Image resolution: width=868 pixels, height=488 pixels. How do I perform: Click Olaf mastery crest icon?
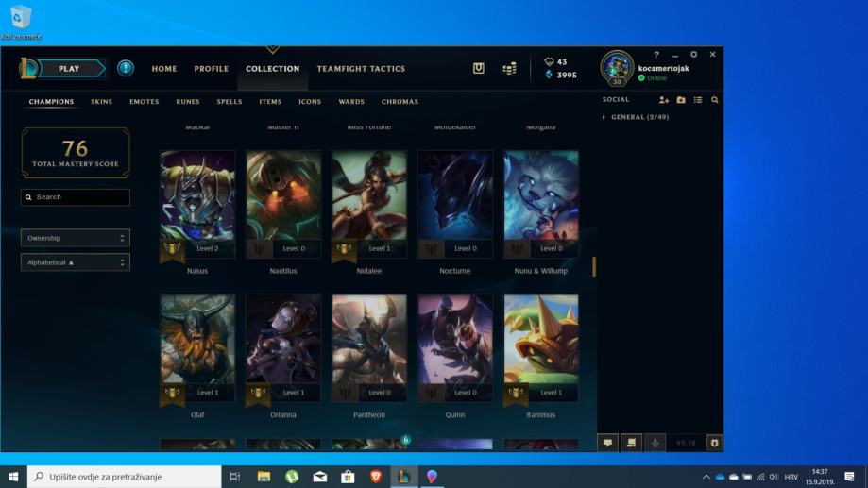point(172,394)
